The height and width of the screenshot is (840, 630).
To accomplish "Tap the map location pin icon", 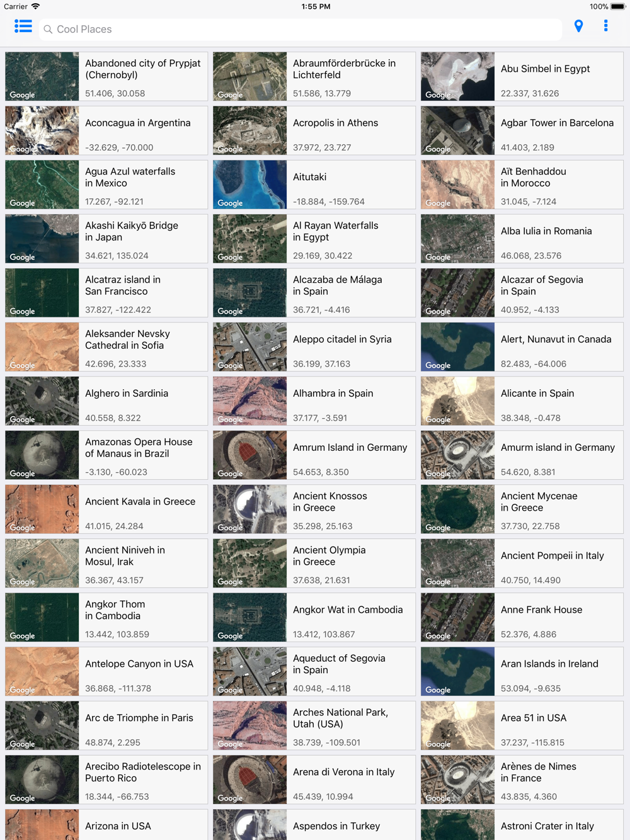I will [x=578, y=26].
